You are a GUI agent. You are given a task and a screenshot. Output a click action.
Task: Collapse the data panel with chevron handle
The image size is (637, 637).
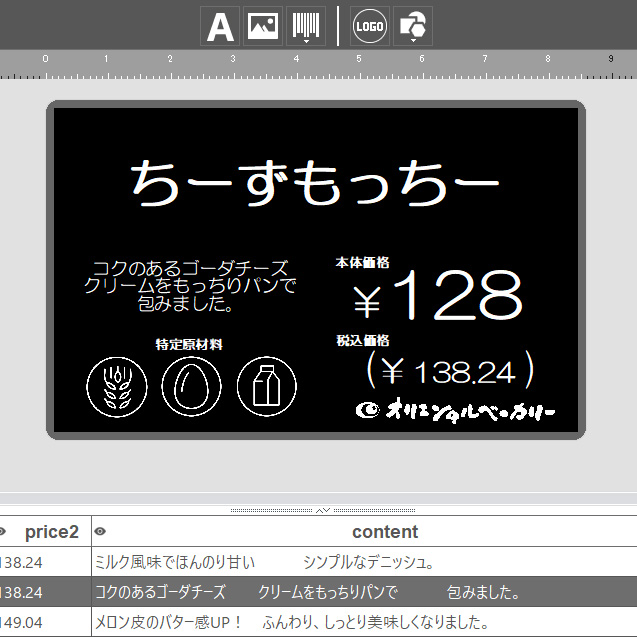click(x=323, y=510)
